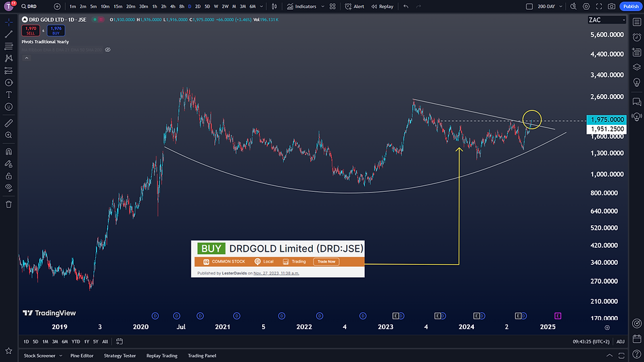Image resolution: width=644 pixels, height=362 pixels.
Task: Open the ZAC currency dropdown
Action: (x=607, y=20)
